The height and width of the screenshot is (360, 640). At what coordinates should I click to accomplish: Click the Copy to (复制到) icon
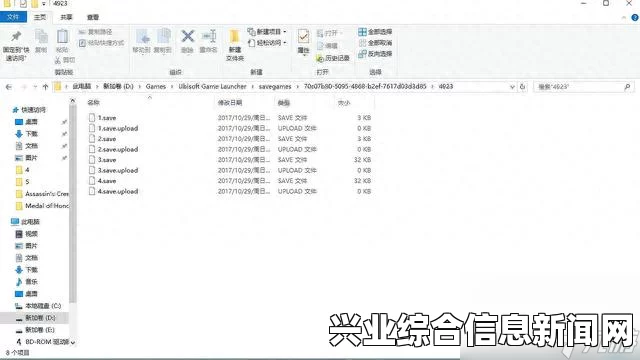(x=163, y=37)
